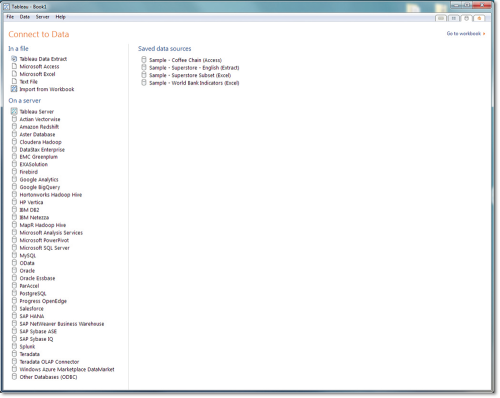Click the orange home toolbar button
Viewport: 500px width, 398px height.
click(479, 18)
